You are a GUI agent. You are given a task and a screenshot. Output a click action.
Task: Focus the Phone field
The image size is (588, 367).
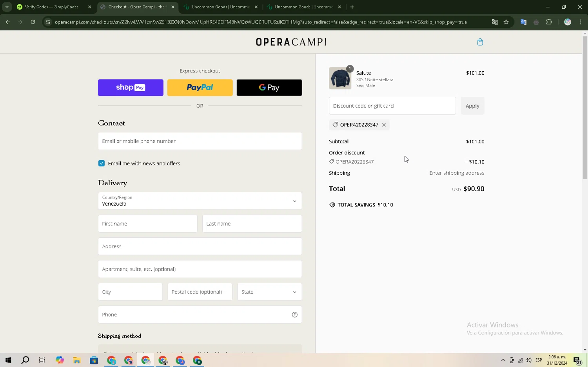tap(200, 315)
